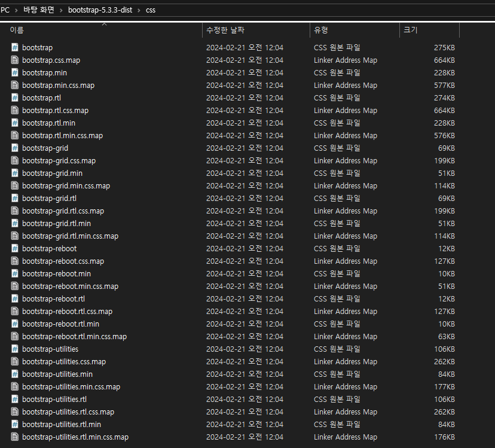The height and width of the screenshot is (448, 495).
Task: Select the bootstrap-reboot.rtl.min file name
Action: click(x=60, y=324)
